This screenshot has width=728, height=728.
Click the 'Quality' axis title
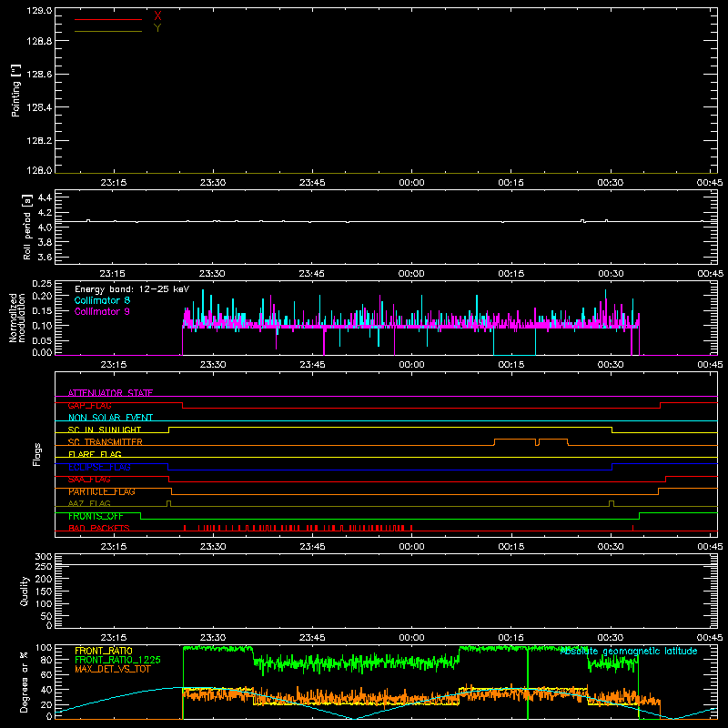[25, 591]
